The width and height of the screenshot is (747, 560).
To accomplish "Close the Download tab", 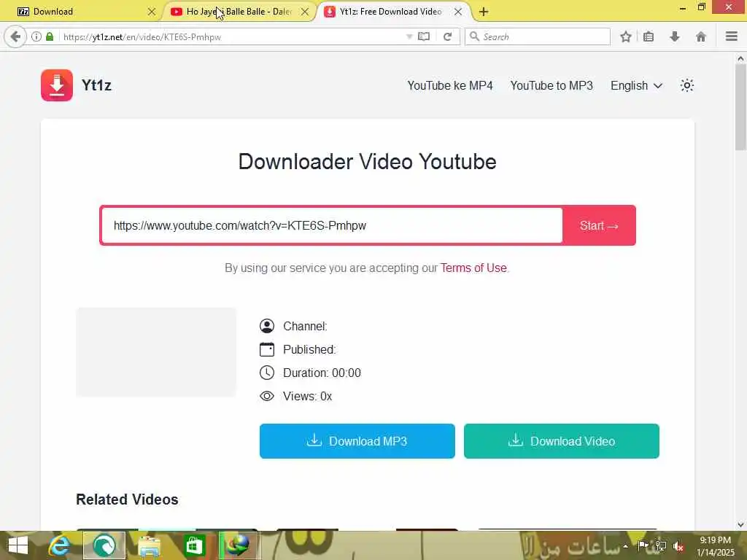I will pyautogui.click(x=152, y=12).
